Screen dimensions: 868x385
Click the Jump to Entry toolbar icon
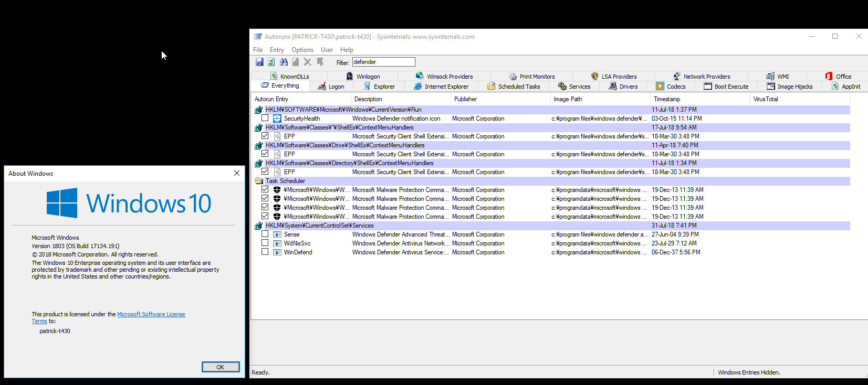(x=320, y=62)
